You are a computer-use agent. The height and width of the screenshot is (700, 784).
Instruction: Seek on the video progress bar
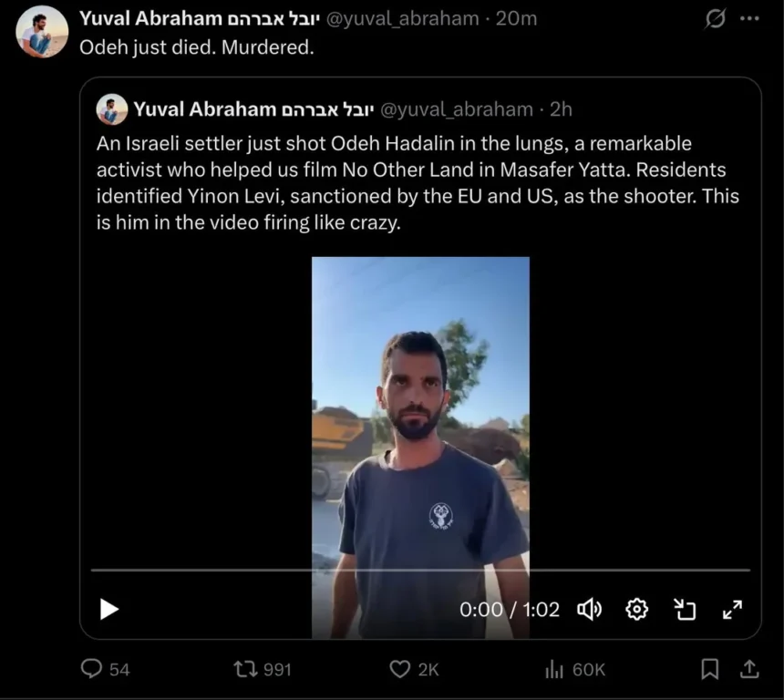[419, 571]
